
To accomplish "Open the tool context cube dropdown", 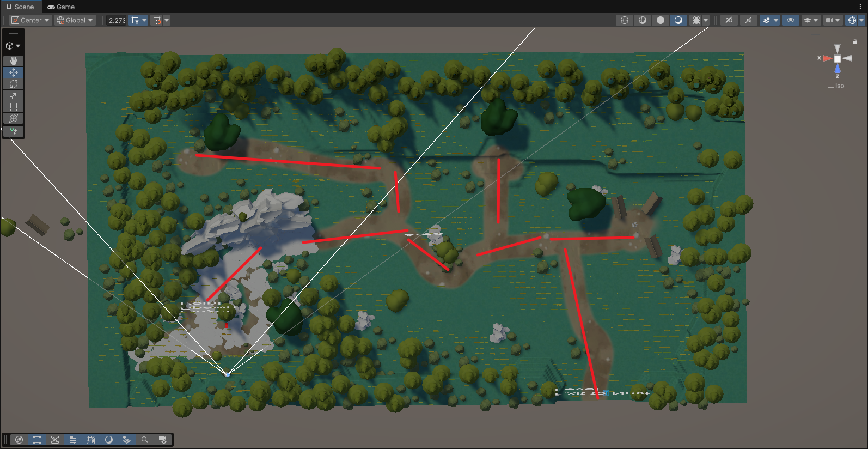I will [13, 46].
